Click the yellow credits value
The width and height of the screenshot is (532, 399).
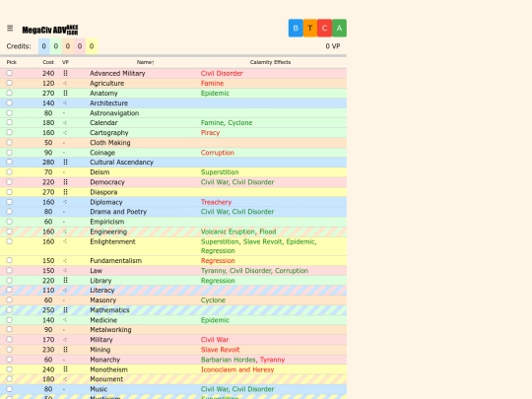tap(92, 46)
